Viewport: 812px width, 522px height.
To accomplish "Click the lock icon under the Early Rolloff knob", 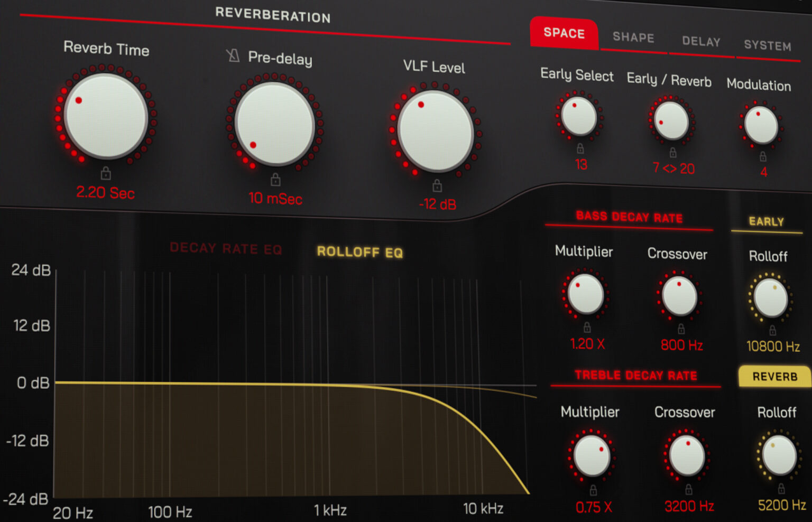I will pyautogui.click(x=772, y=330).
